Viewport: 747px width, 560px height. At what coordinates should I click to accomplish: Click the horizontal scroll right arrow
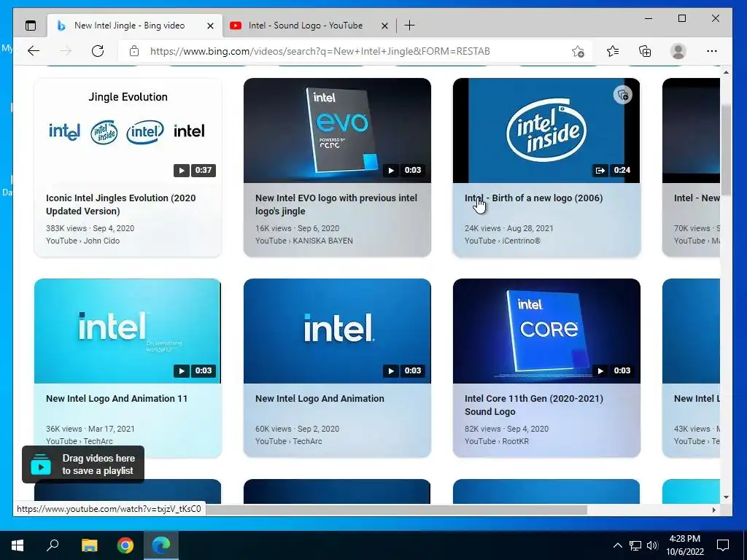pyautogui.click(x=713, y=510)
